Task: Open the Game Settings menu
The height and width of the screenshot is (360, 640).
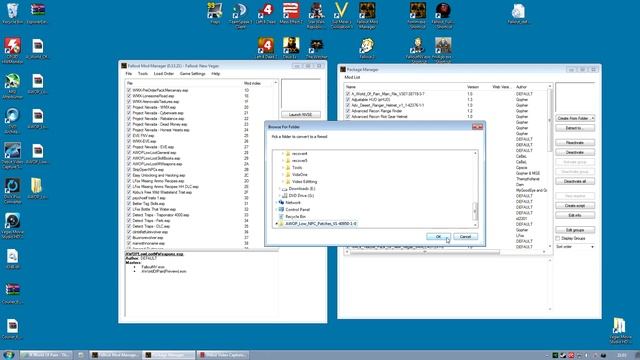Action: click(193, 74)
